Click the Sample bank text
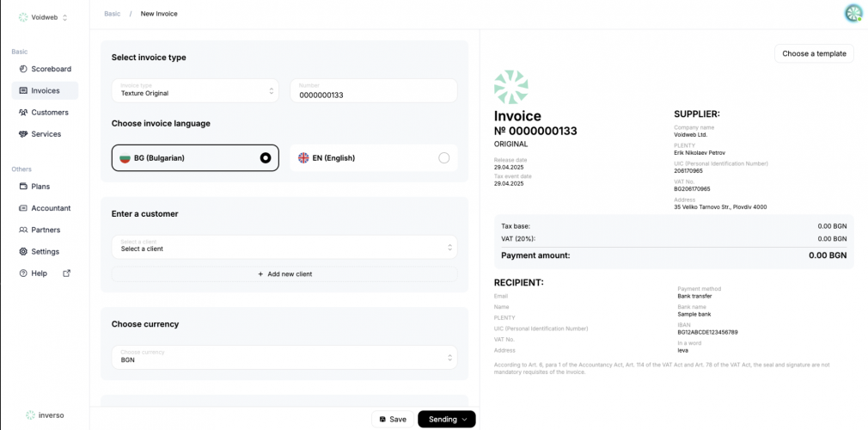Image resolution: width=868 pixels, height=430 pixels. coord(694,314)
